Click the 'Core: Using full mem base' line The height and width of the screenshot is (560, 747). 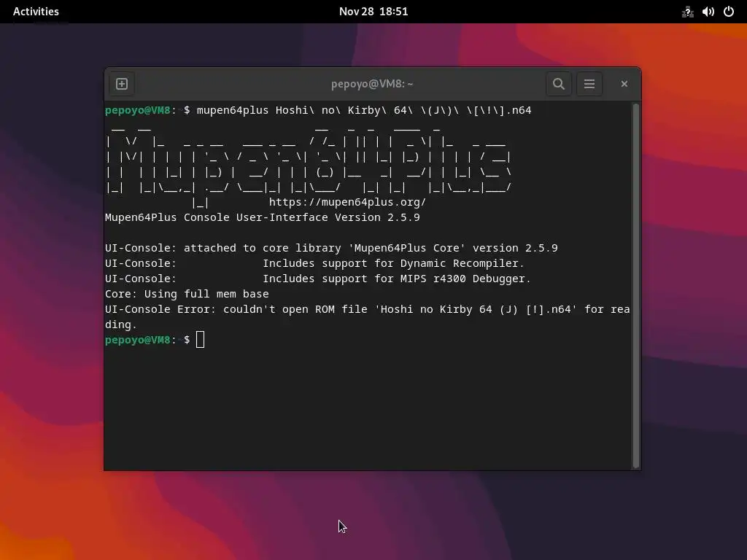coord(187,294)
